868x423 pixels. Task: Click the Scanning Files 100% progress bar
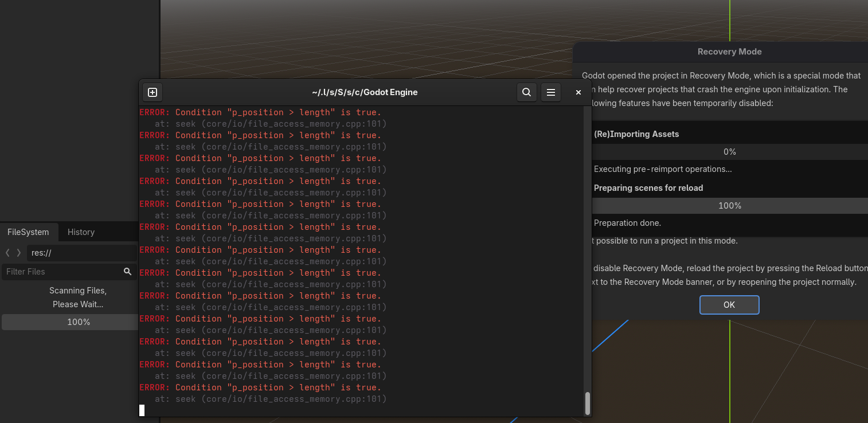click(69, 322)
